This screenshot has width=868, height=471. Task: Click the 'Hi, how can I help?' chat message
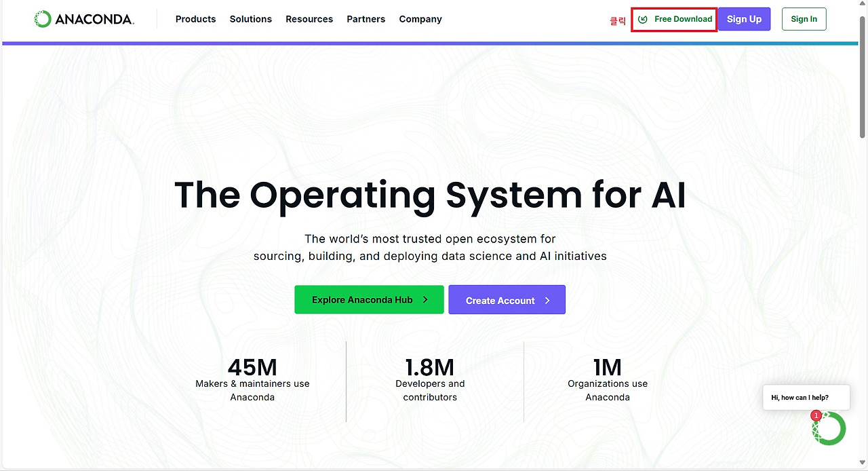[x=806, y=398]
